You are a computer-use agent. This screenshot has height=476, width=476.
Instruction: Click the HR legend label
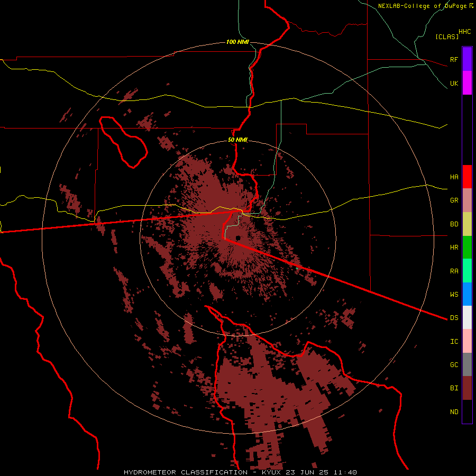click(454, 248)
